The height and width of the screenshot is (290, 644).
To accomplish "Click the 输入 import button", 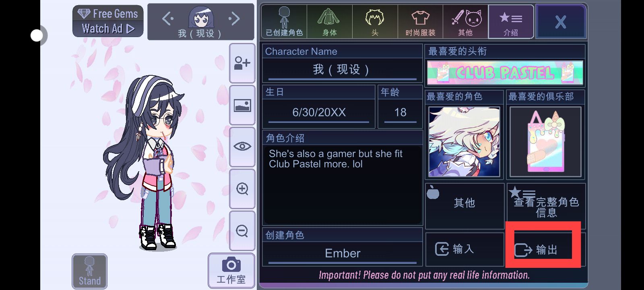I will pyautogui.click(x=464, y=249).
